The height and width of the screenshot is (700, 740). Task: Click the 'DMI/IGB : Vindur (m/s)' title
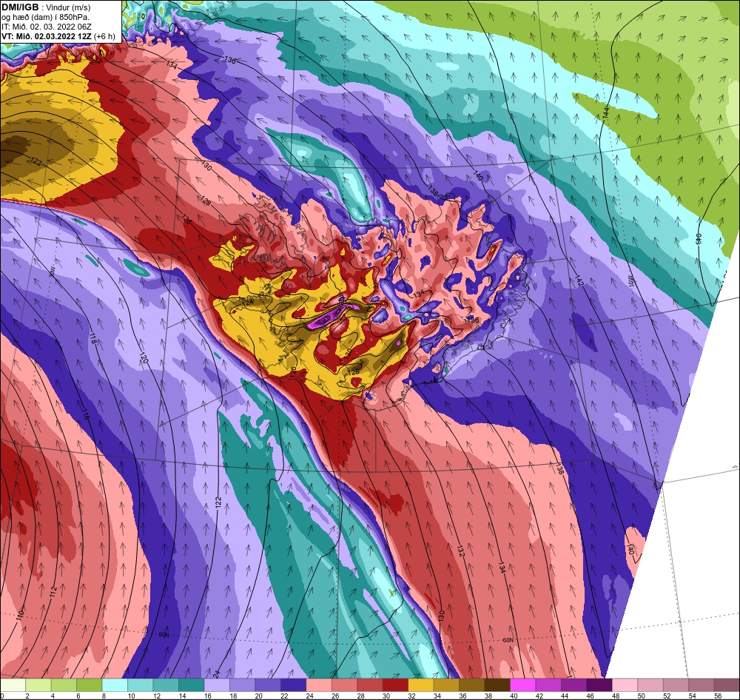(x=46, y=7)
